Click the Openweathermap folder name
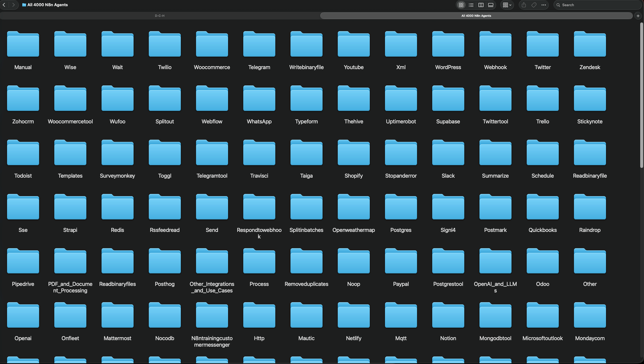 (354, 230)
